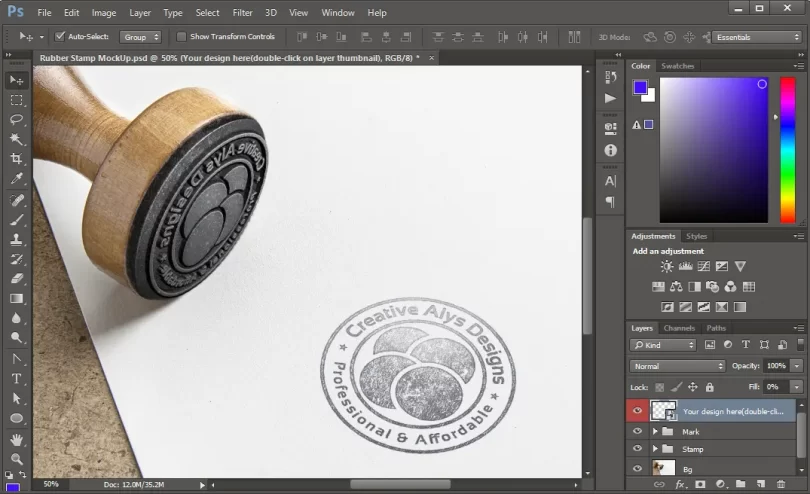Select the Crop tool
The image size is (810, 494).
click(17, 159)
